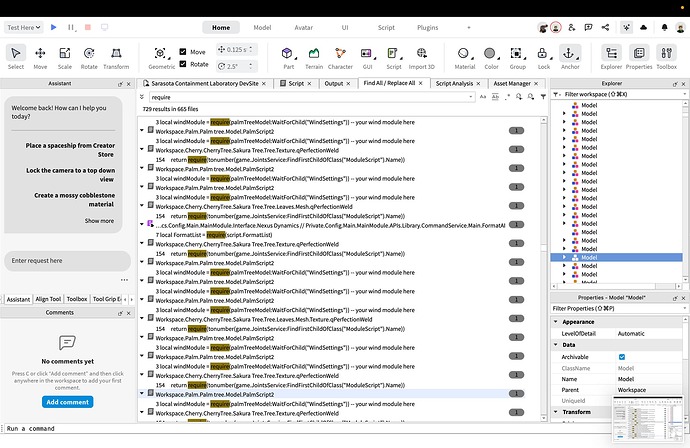The image size is (690, 448).
Task: Open the Color picker tool
Action: pos(491,58)
